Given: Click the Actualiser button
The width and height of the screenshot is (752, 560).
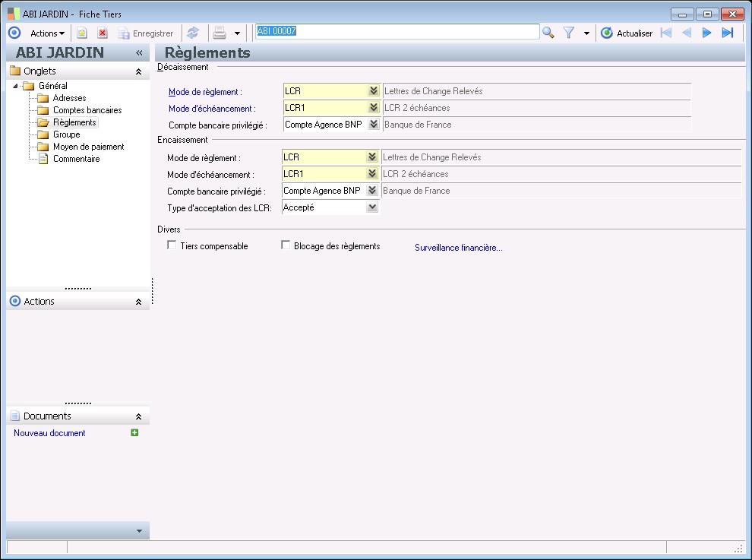Looking at the screenshot, I should (627, 33).
